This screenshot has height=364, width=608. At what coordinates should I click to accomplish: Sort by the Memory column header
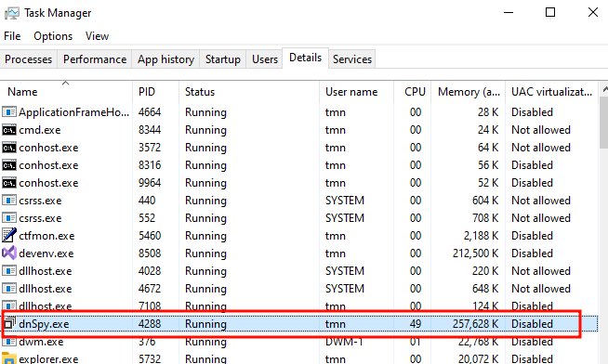click(468, 92)
